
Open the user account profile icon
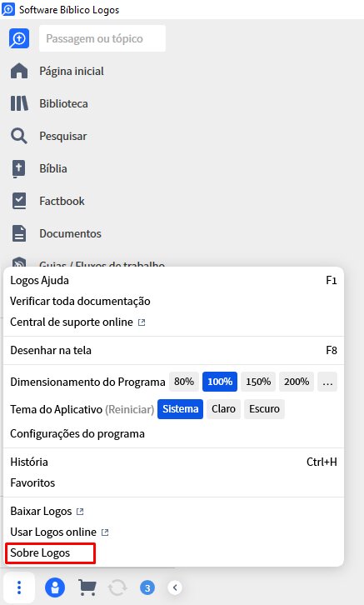[x=55, y=587]
